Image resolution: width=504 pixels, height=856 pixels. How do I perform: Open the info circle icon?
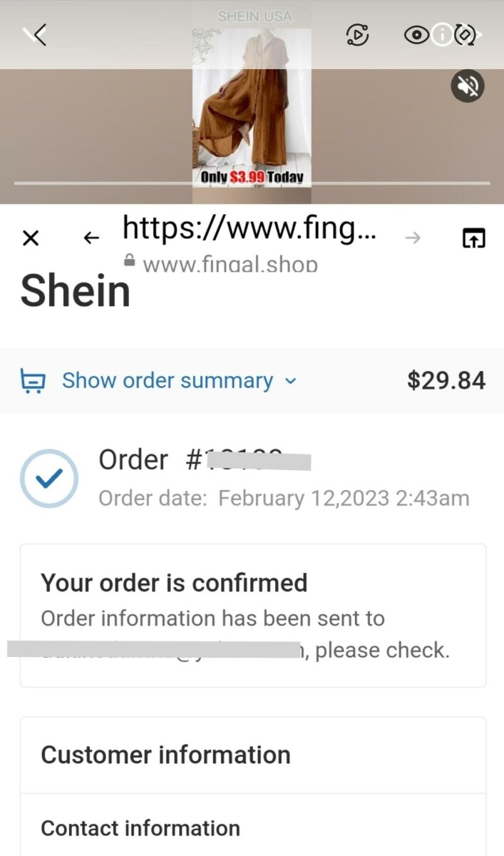coord(442,34)
